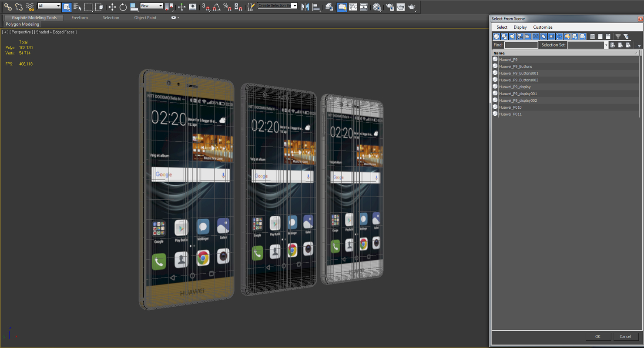The height and width of the screenshot is (348, 644).
Task: Click Use Pivot Point Center icon
Action: click(x=169, y=7)
